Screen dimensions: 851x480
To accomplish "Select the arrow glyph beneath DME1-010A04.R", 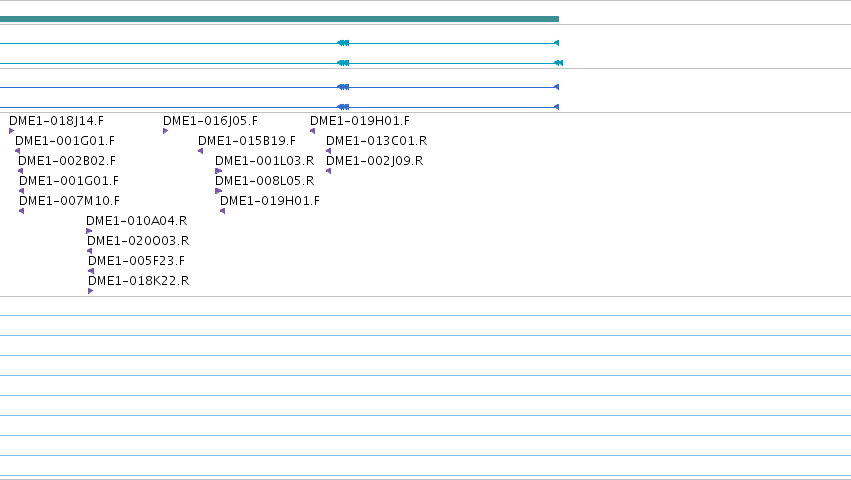I will pyautogui.click(x=89, y=231).
